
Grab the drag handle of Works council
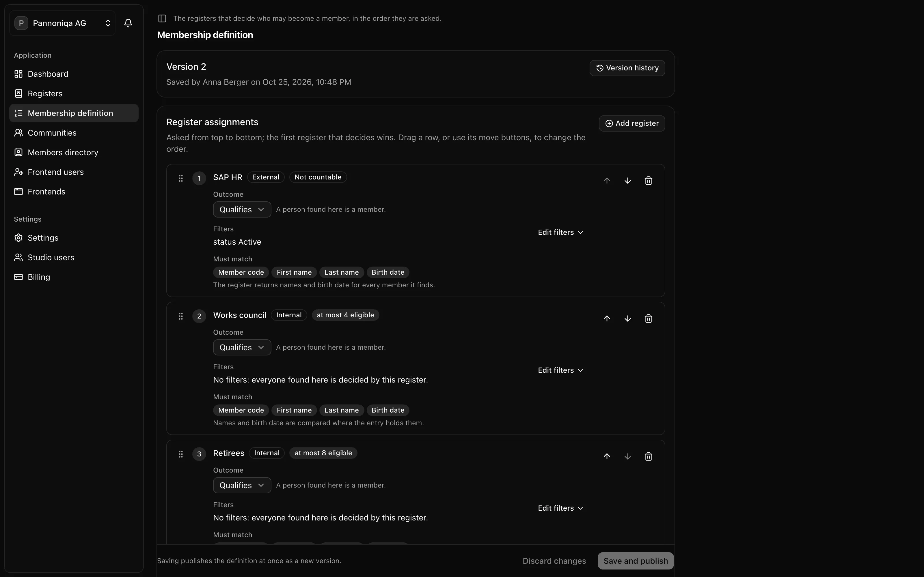(180, 316)
